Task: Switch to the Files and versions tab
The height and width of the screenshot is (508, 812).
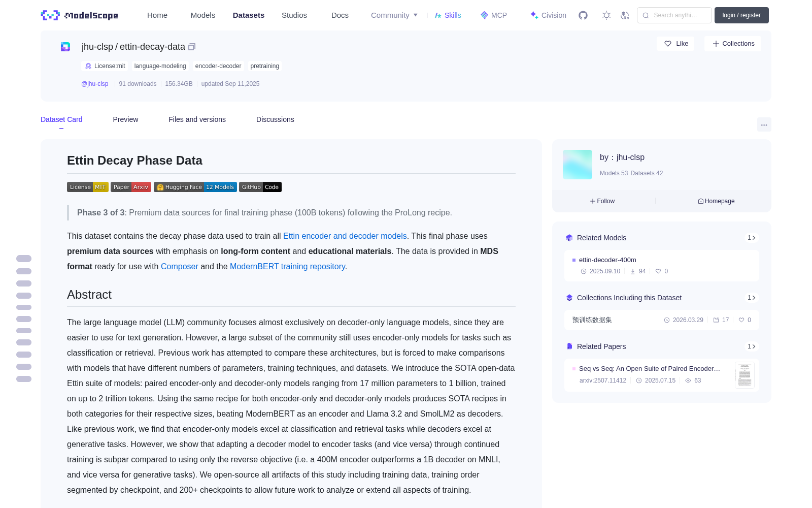Action: (x=197, y=119)
